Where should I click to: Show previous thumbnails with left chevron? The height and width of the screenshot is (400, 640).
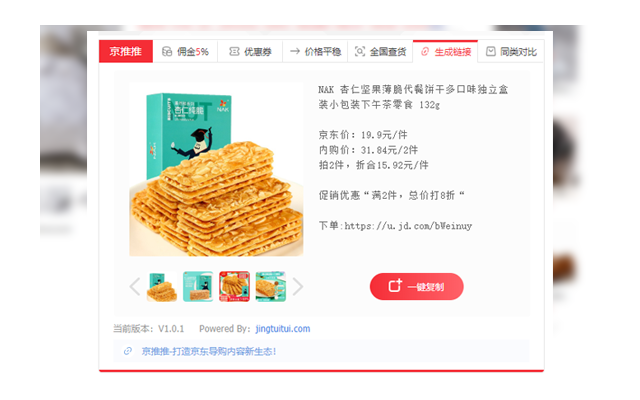(x=135, y=287)
